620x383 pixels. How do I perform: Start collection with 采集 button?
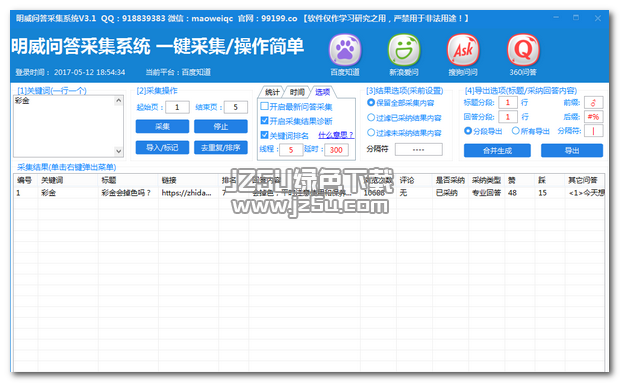pyautogui.click(x=162, y=126)
